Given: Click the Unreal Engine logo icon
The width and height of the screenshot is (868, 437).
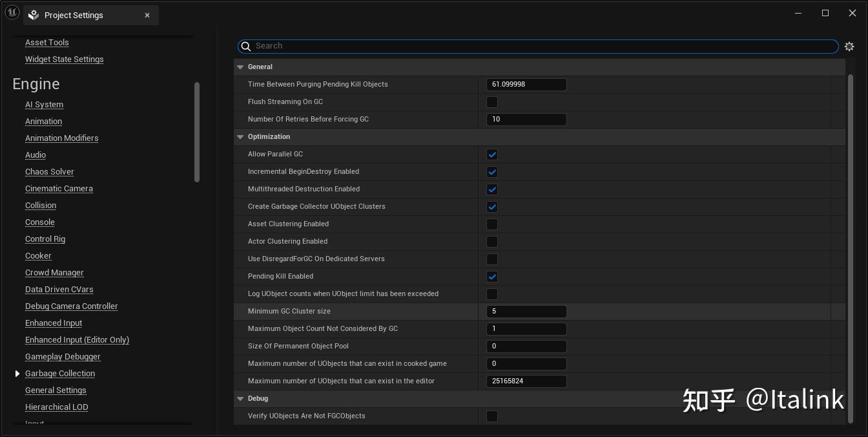Looking at the screenshot, I should 12,14.
